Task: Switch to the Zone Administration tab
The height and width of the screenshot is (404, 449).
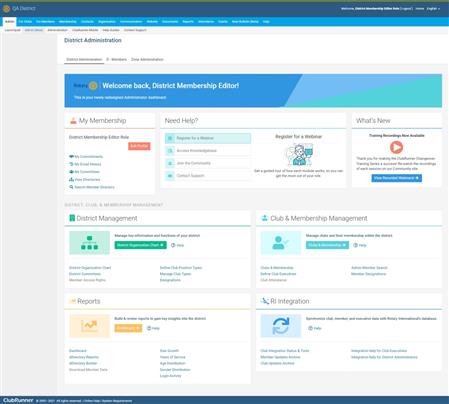Action: click(x=147, y=59)
